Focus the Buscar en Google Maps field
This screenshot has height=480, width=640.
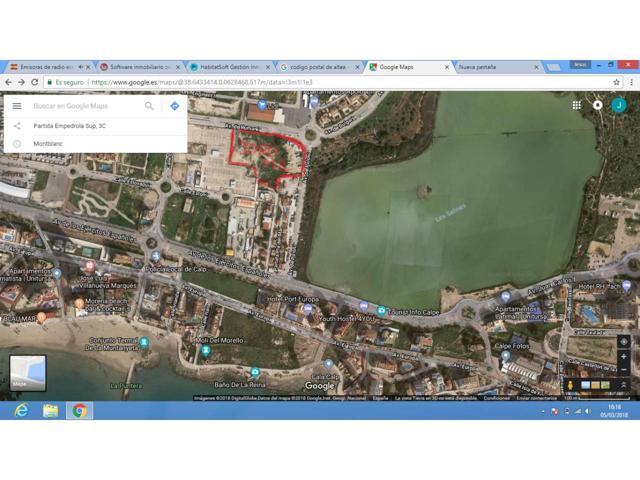86,106
